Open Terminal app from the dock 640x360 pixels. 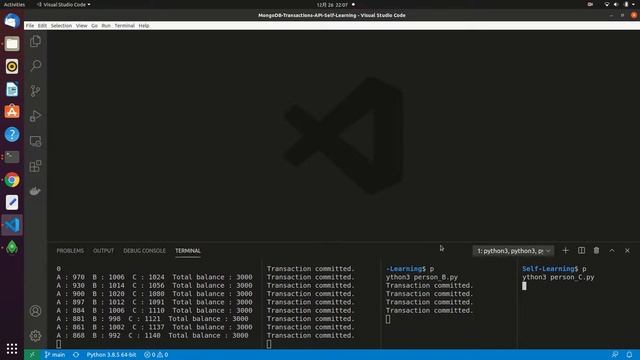tap(12, 157)
